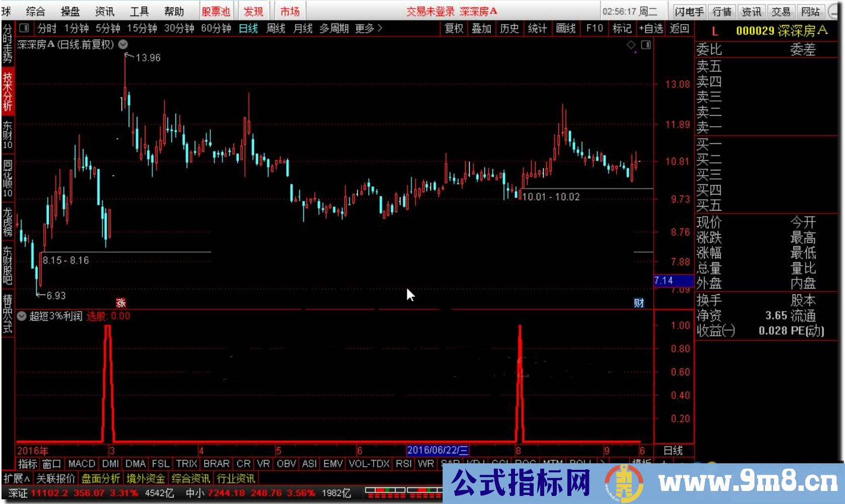View 历史 historical data
This screenshot has height=504, width=845.
tap(510, 29)
